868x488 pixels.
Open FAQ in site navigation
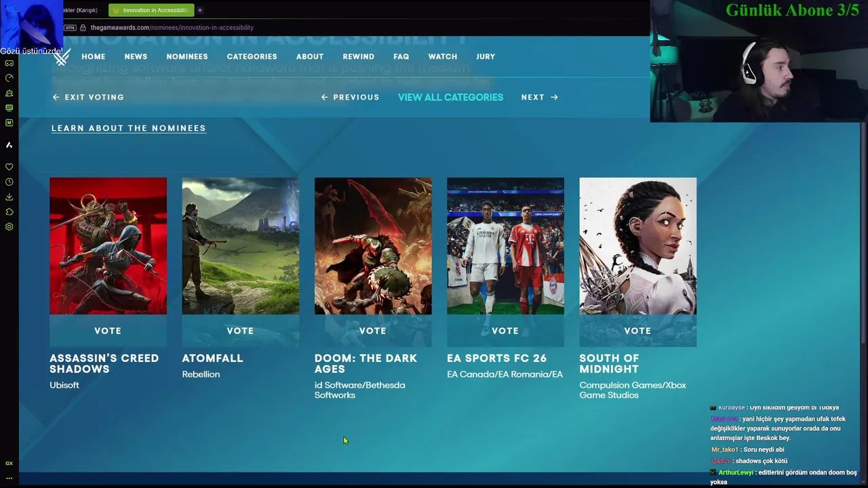pyautogui.click(x=401, y=57)
